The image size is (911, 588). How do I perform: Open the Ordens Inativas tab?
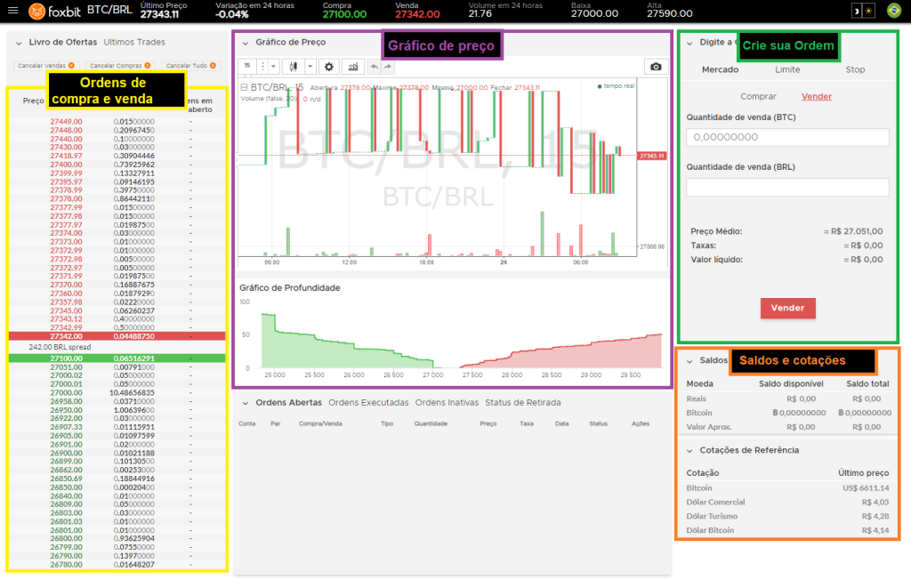point(447,403)
